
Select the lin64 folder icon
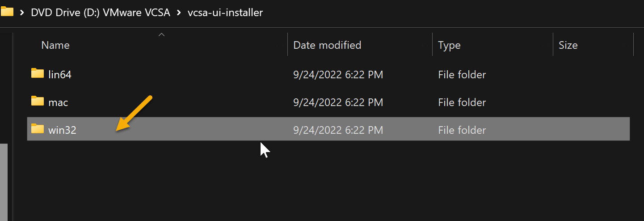point(38,74)
